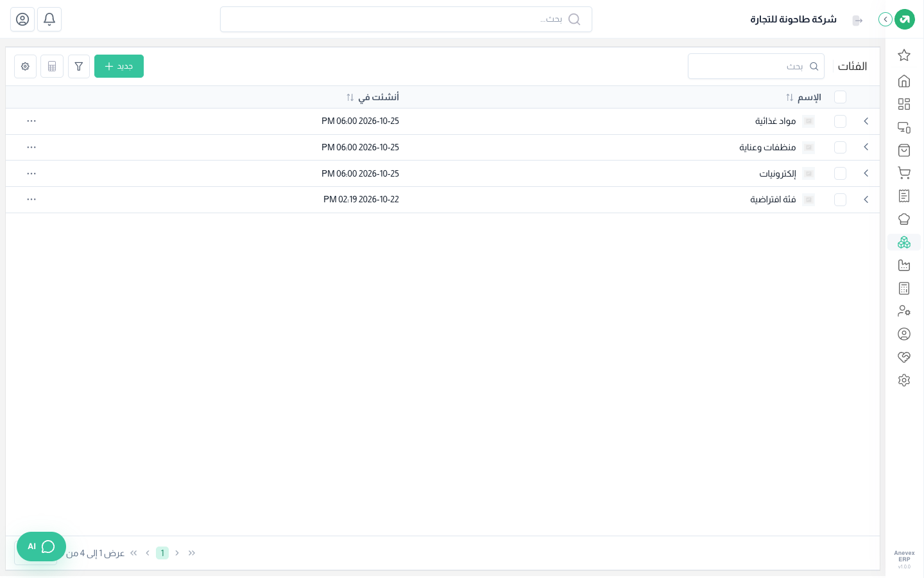Image resolution: width=924 pixels, height=578 pixels.
Task: Expand the مواد غذائية category row
Action: click(x=866, y=121)
